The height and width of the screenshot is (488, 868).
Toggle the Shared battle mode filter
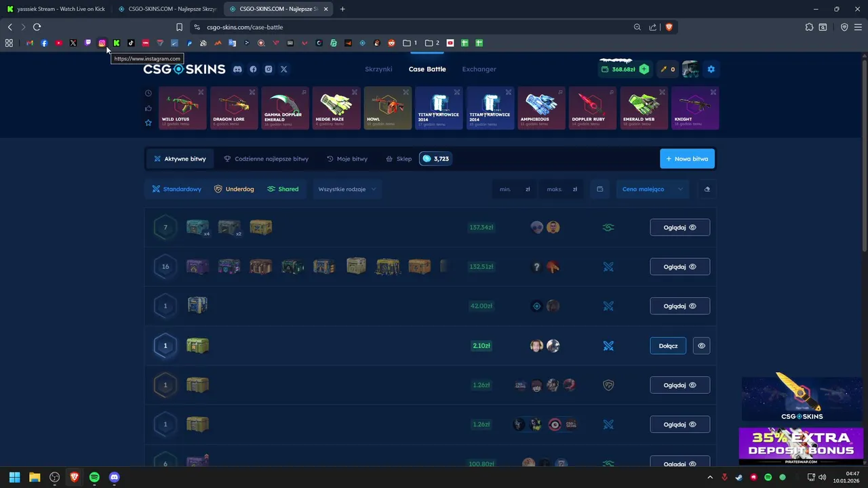point(283,189)
